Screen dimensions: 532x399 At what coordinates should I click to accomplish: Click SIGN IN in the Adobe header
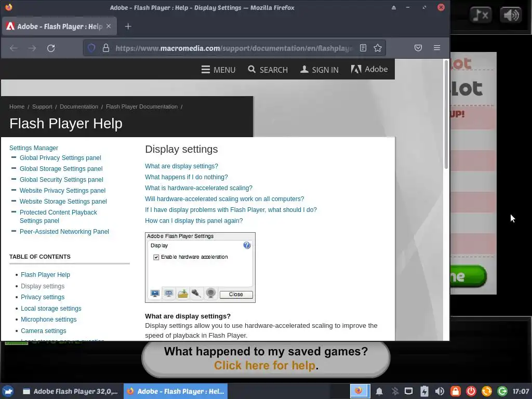click(320, 70)
